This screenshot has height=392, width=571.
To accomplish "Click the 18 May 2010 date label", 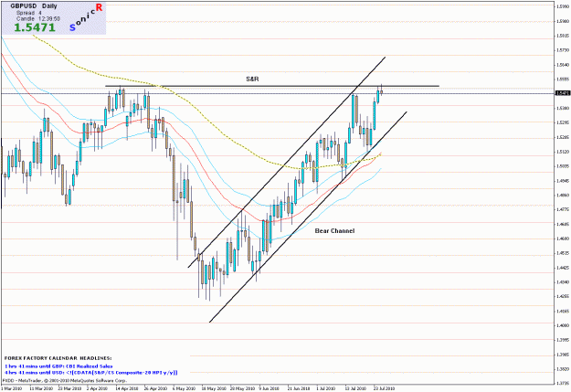I will pyautogui.click(x=214, y=388).
